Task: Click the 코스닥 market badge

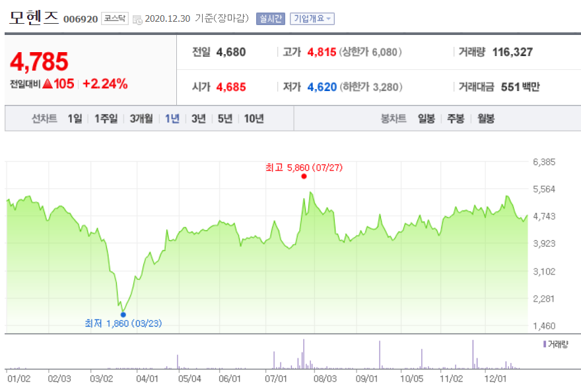Action: 115,18
